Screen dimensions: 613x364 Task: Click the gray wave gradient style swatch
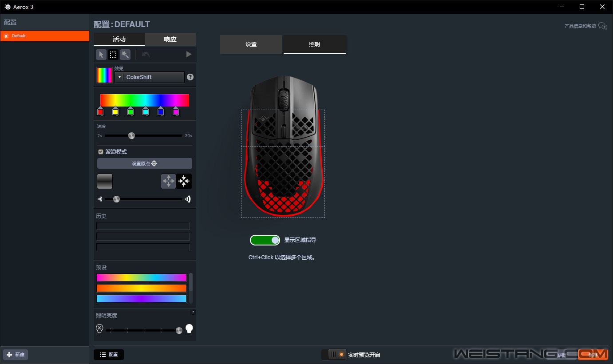[x=105, y=181]
